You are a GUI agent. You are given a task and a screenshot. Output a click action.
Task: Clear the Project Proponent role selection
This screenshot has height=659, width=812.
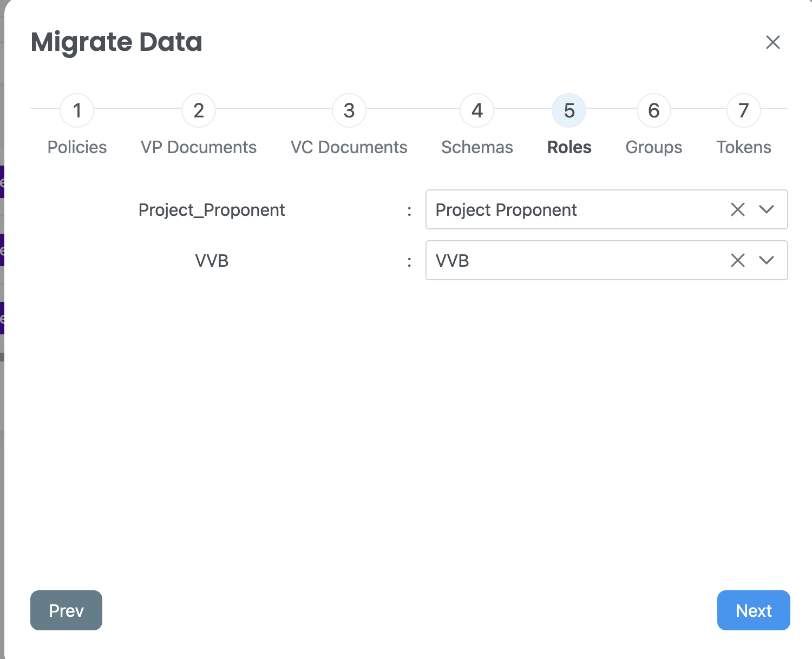point(738,209)
